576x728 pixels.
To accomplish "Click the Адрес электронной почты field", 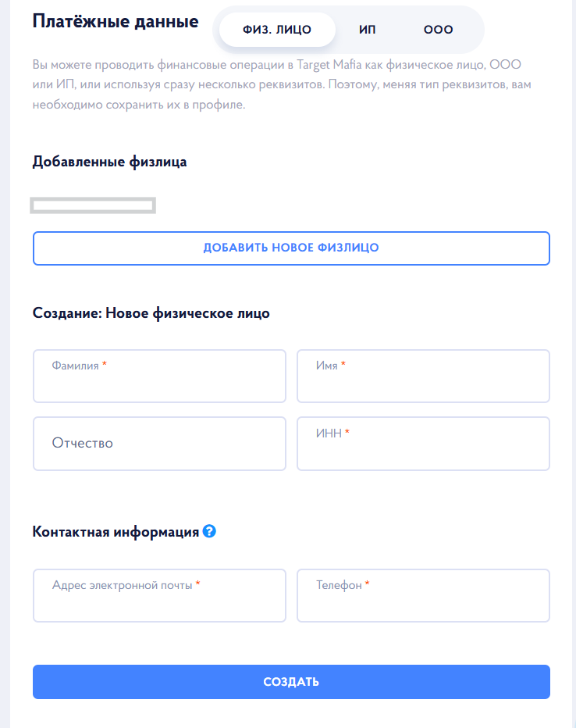I will pyautogui.click(x=159, y=595).
